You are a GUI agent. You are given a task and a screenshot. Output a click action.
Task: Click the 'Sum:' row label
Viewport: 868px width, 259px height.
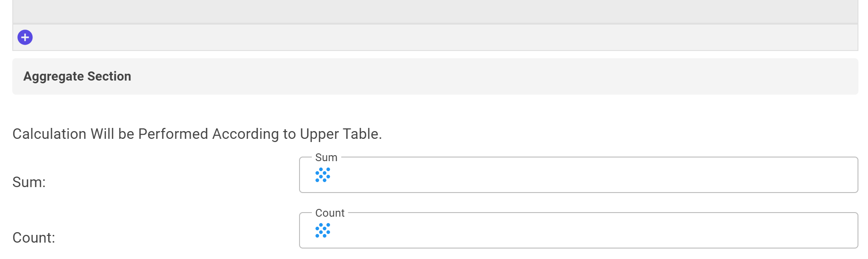pos(29,182)
